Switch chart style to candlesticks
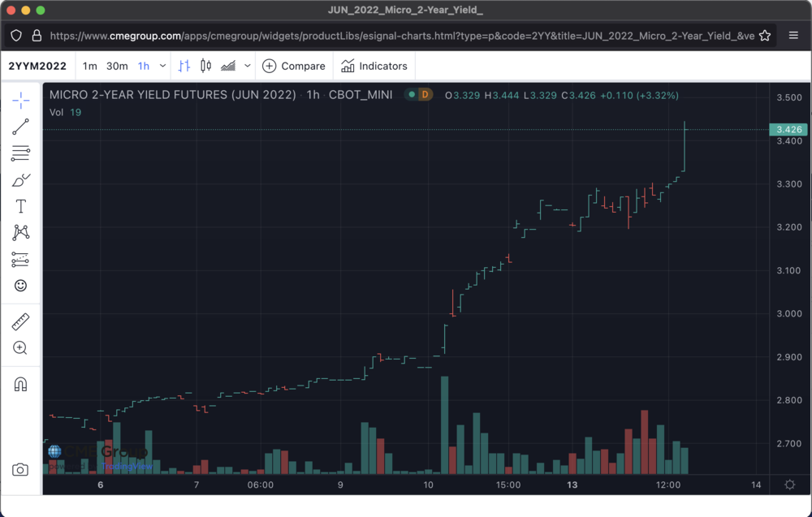 [x=205, y=66]
